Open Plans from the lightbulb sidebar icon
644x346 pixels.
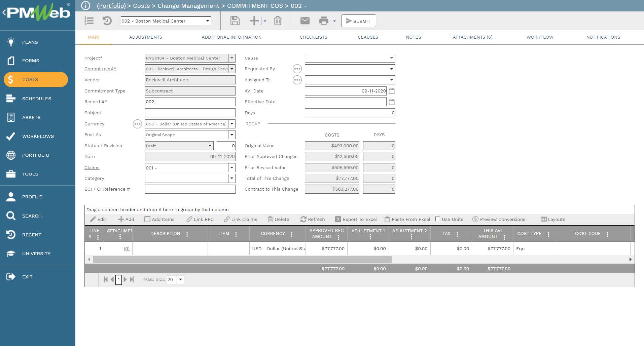click(x=11, y=42)
